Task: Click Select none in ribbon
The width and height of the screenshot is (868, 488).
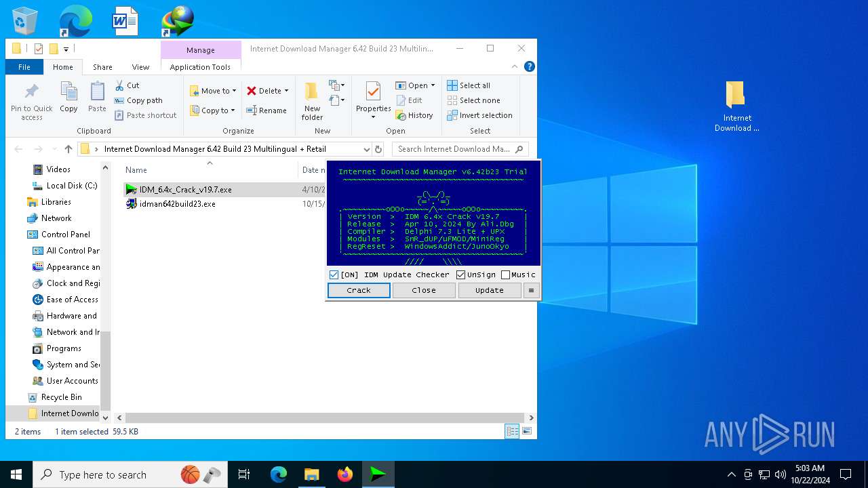Action: point(473,100)
